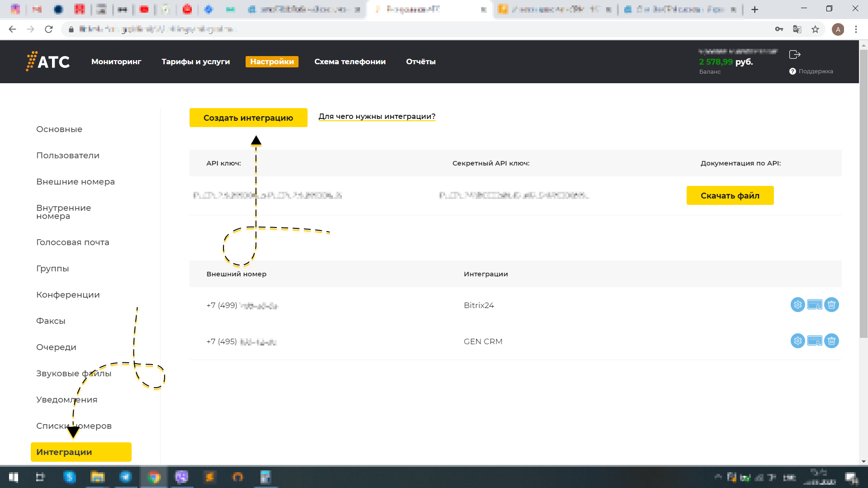Go to the Отчёты menu section
The height and width of the screenshot is (488, 868).
pos(421,62)
